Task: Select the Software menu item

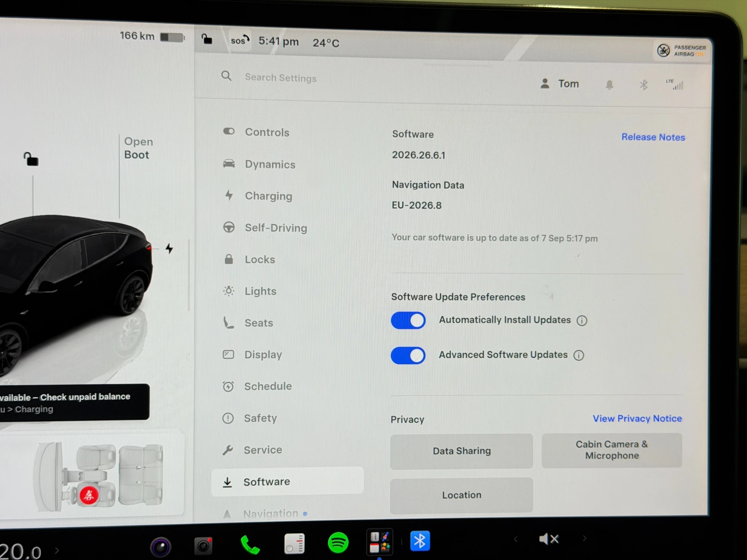Action: [288, 481]
